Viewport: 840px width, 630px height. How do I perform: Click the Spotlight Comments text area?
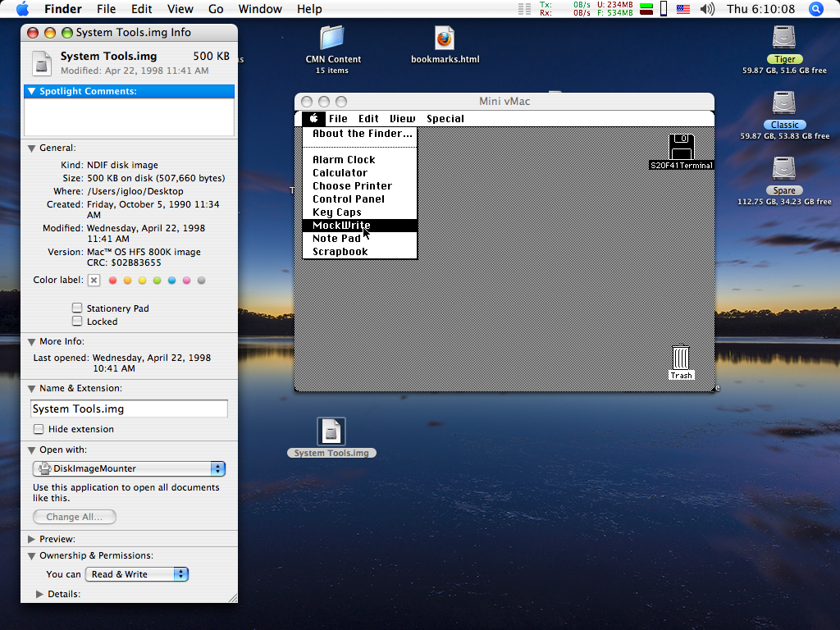(129, 116)
